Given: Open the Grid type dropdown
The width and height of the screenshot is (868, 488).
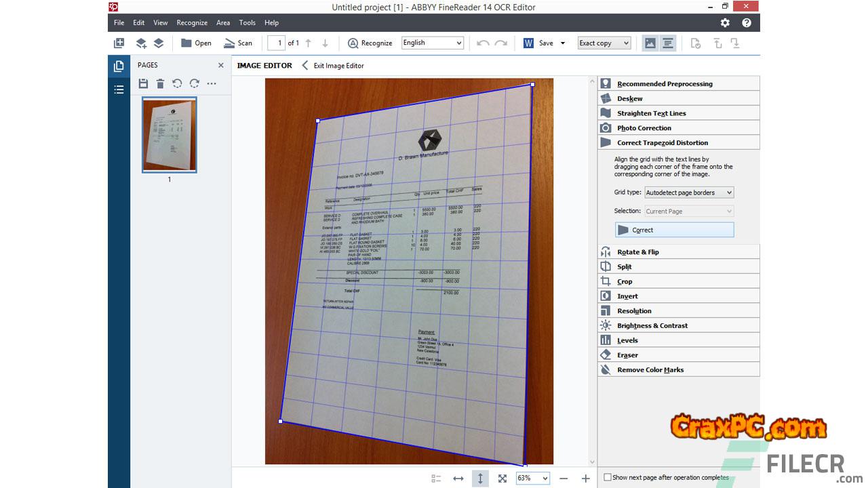Looking at the screenshot, I should click(688, 192).
